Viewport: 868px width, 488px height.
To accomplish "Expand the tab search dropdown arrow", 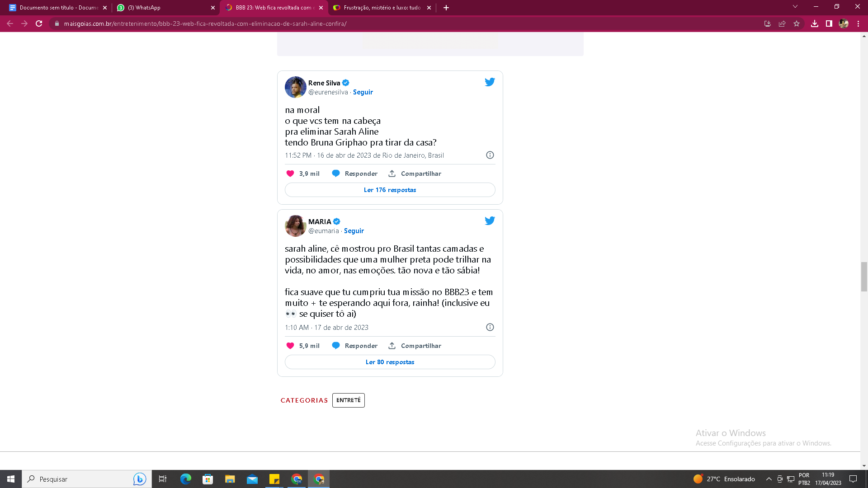I will (x=795, y=7).
